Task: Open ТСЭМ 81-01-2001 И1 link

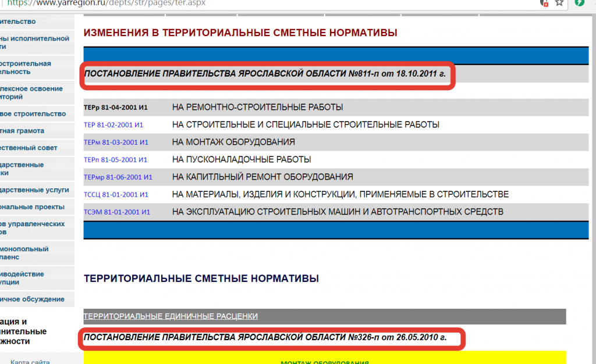Action: click(117, 212)
